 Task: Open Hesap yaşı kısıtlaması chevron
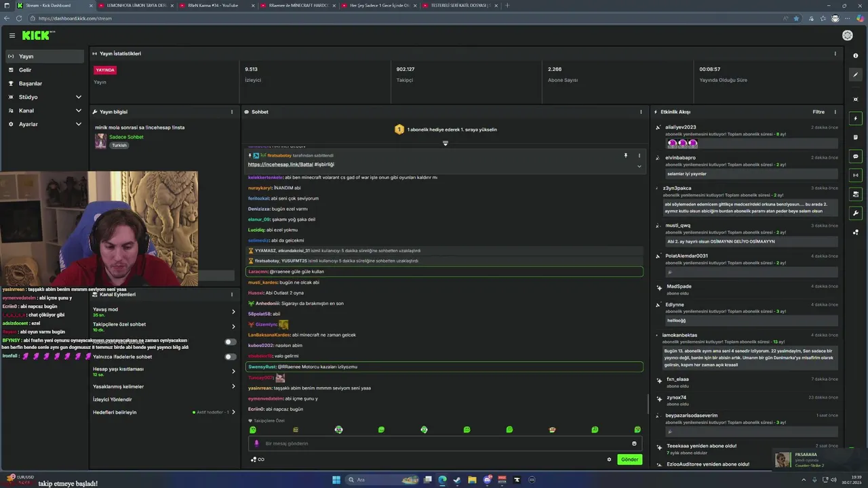tap(233, 371)
